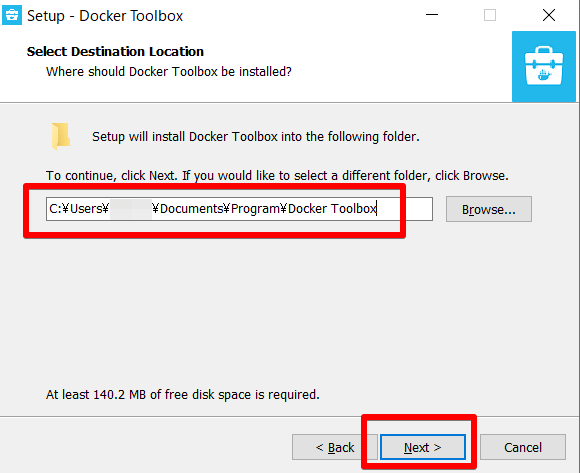Click the 'Select Destination Location' heading

click(x=115, y=51)
